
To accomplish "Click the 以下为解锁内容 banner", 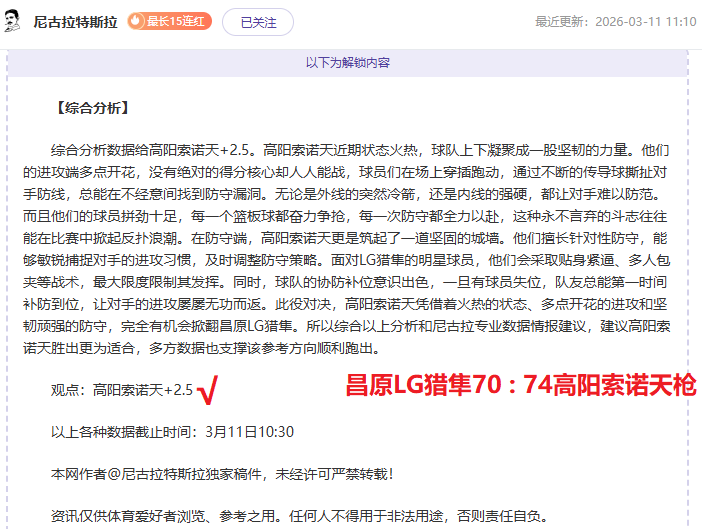I will (x=347, y=62).
